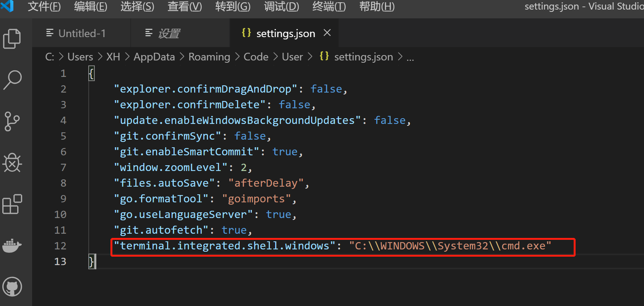Viewport: 644px width, 306px height.
Task: Open the 查看(V) menu
Action: pos(185,7)
